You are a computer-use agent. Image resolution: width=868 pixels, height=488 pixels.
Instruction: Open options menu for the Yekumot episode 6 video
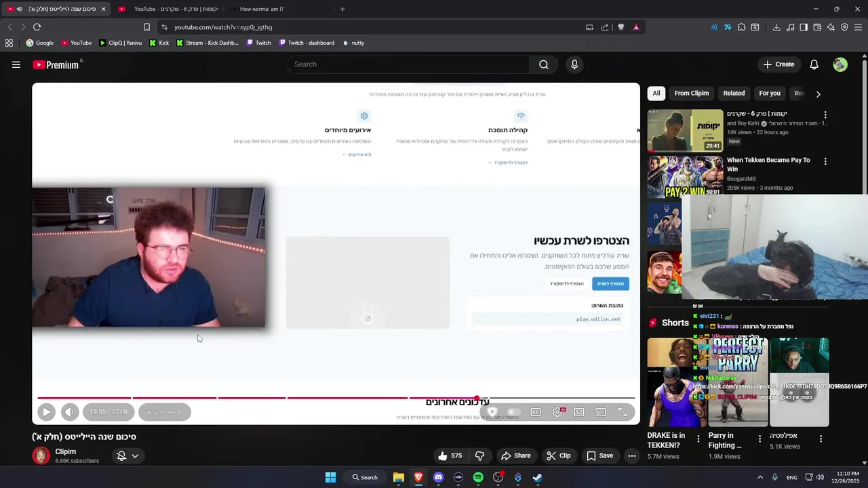[825, 115]
